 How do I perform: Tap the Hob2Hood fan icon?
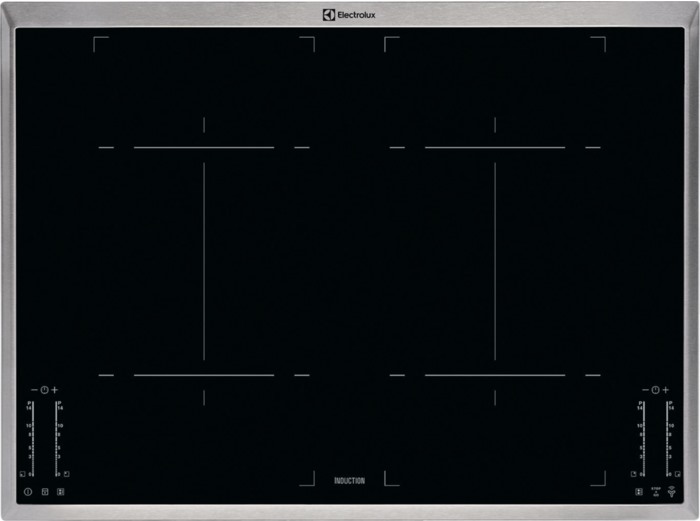tap(672, 492)
